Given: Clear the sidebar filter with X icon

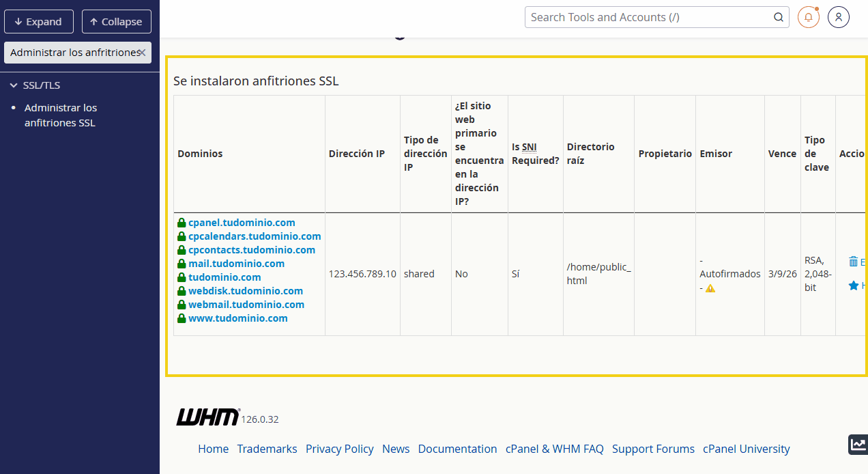Looking at the screenshot, I should click(142, 53).
